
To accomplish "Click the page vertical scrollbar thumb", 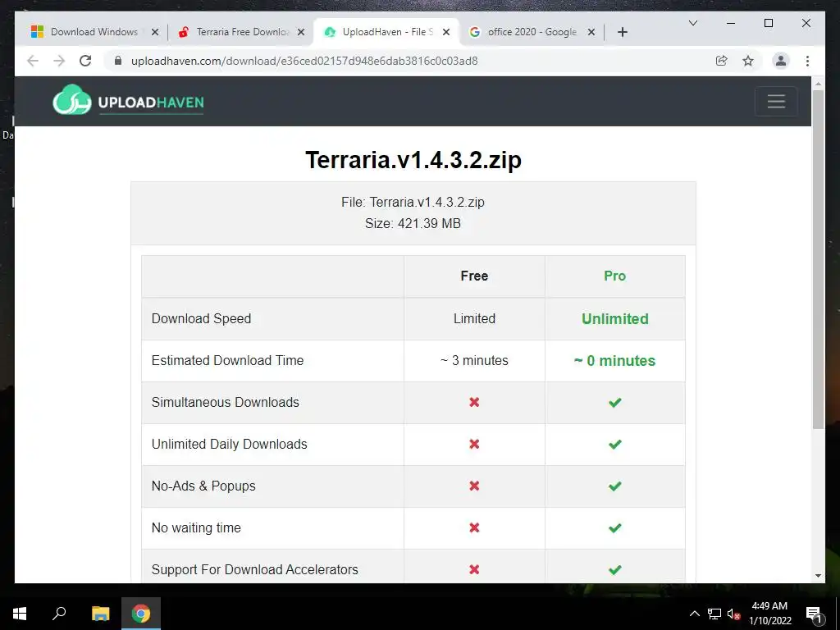I will (818, 259).
